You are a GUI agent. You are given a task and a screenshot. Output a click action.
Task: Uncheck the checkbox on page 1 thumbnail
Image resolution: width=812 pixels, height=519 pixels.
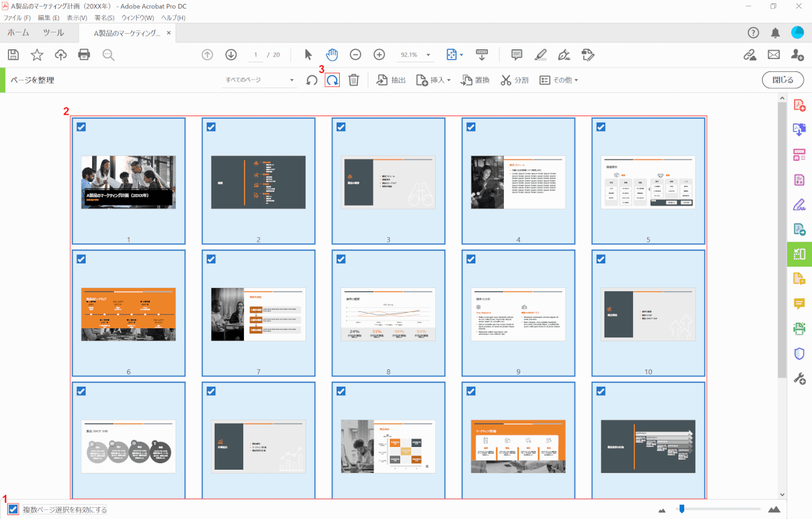click(x=81, y=127)
